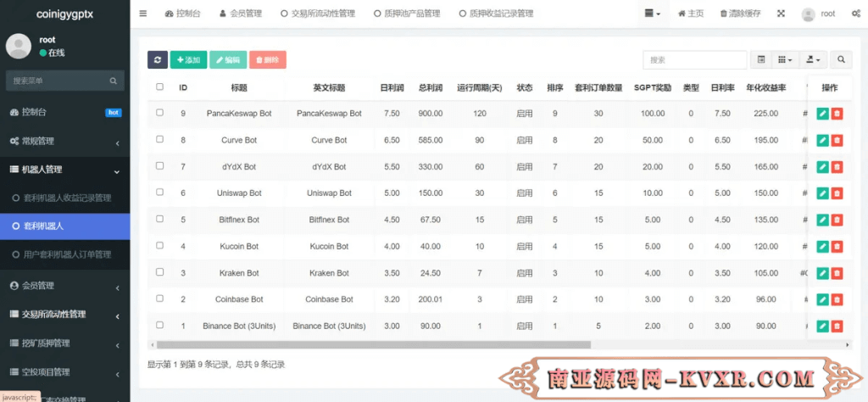
Task: Click the green edit icon for PancaKeswap Bot
Action: pyautogui.click(x=822, y=114)
